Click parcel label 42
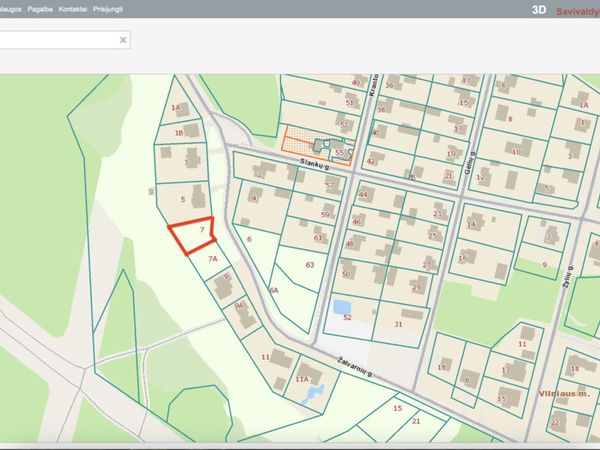 pyautogui.click(x=370, y=161)
